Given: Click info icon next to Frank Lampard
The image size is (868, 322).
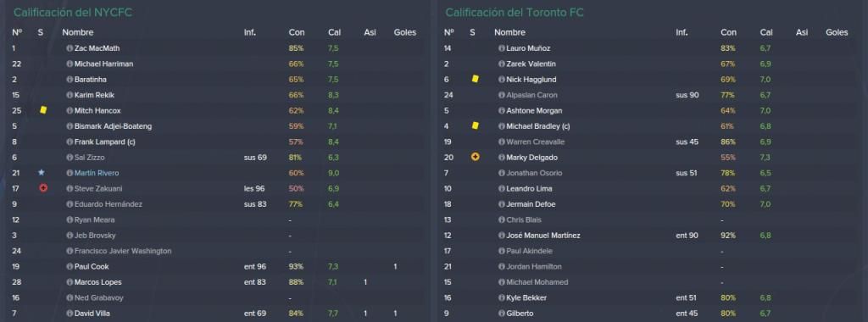Looking at the screenshot, I should [x=70, y=142].
